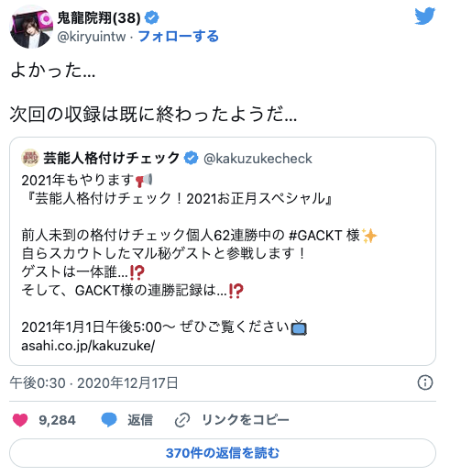Click リンクをコピー to copy the link
Screen dimensions: 450x476
click(x=246, y=420)
